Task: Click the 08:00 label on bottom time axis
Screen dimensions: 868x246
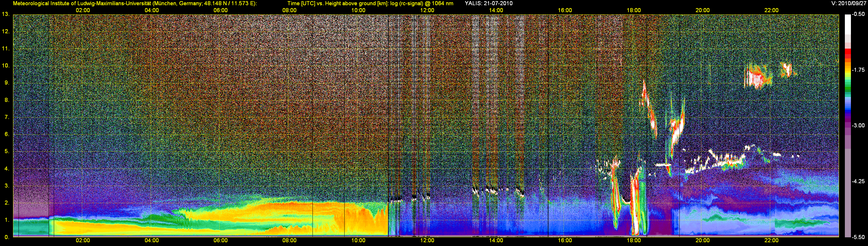Action: (x=289, y=240)
